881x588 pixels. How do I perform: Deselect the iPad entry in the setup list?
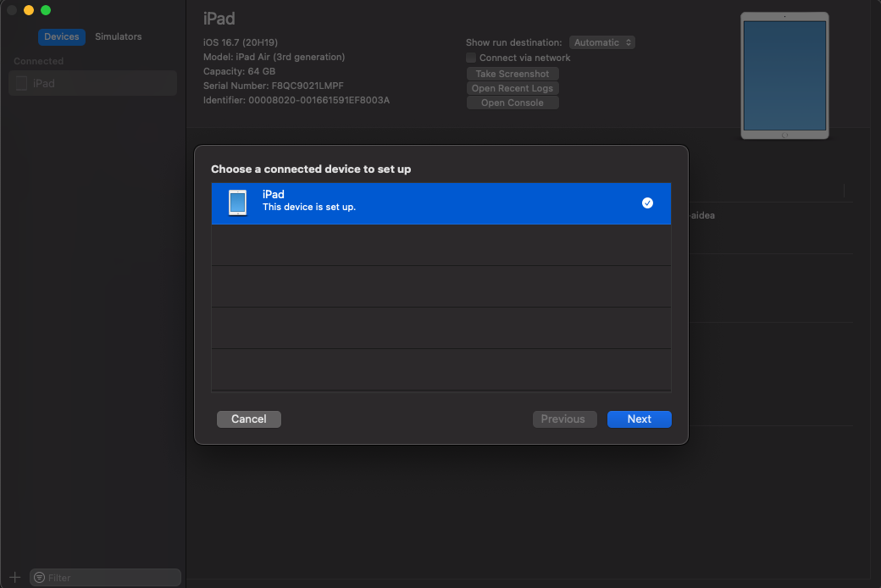[x=440, y=202]
